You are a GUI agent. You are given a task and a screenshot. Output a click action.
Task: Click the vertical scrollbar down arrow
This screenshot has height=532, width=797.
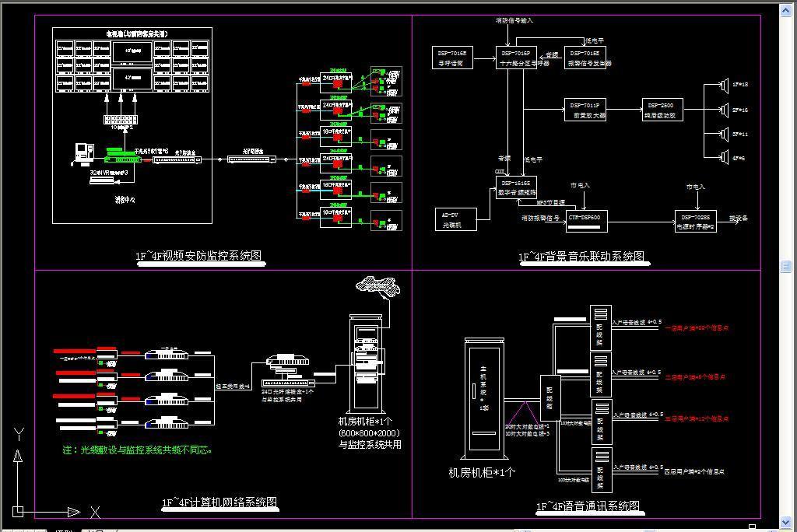pos(785,521)
